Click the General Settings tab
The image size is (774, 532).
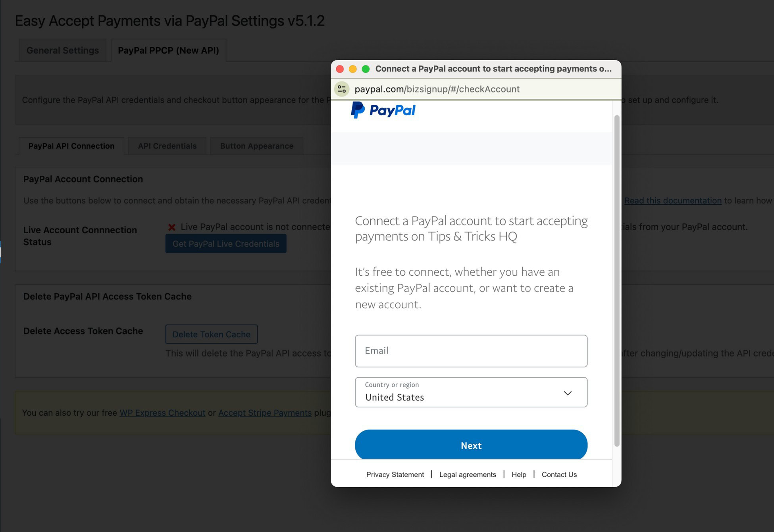[x=63, y=50]
